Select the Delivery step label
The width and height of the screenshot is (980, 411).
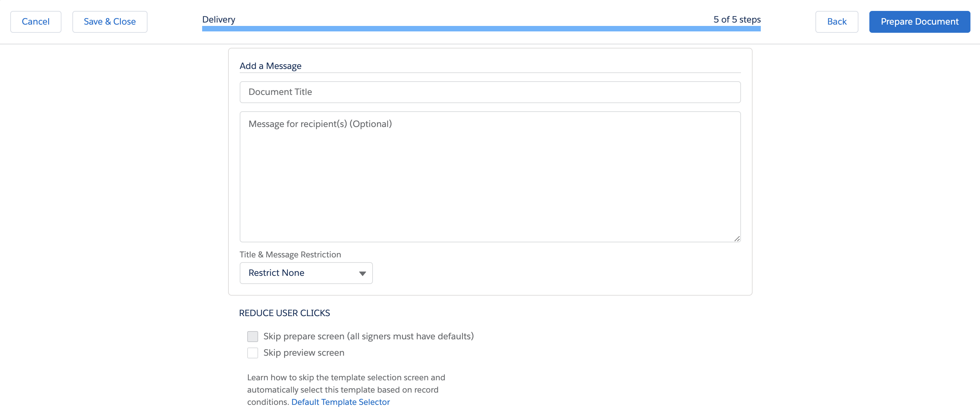(219, 19)
